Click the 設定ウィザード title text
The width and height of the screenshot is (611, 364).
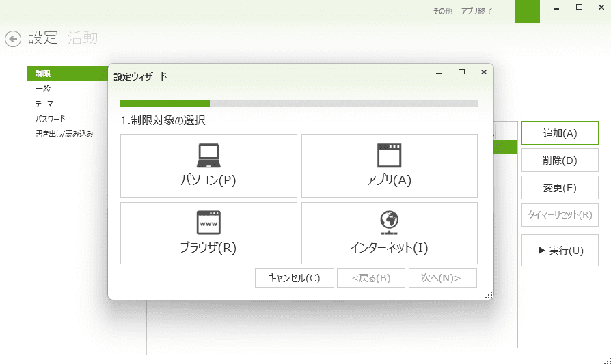140,76
